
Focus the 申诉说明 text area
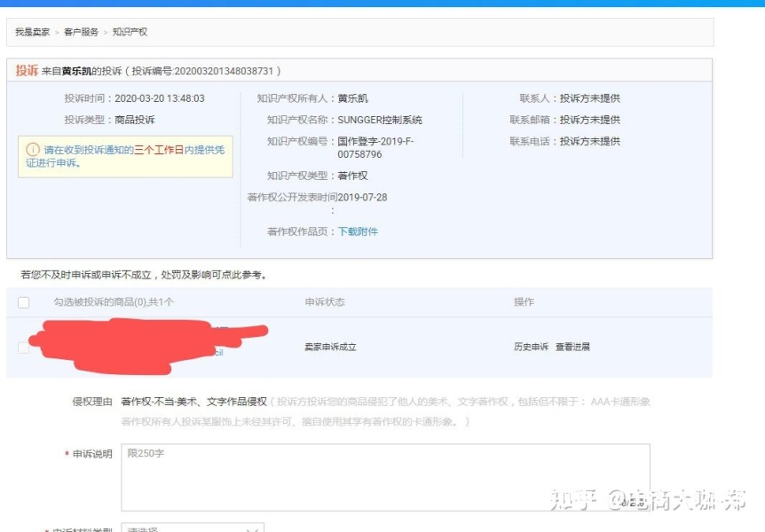click(385, 477)
